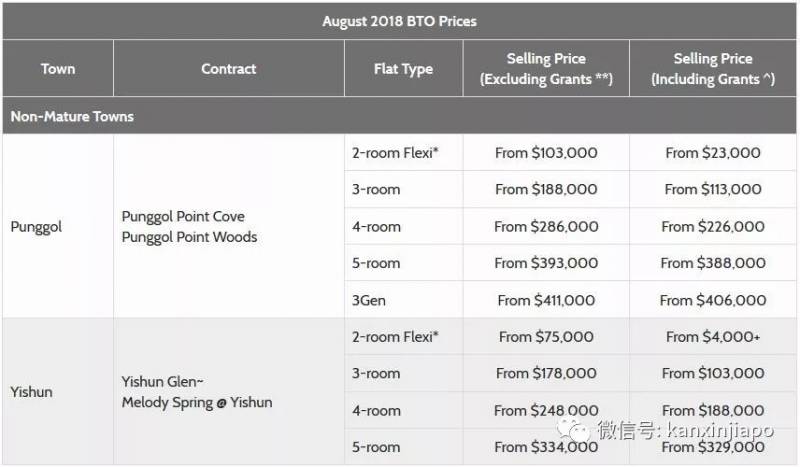This screenshot has width=800, height=467.
Task: Click the Punggol town cell
Action: tap(36, 227)
